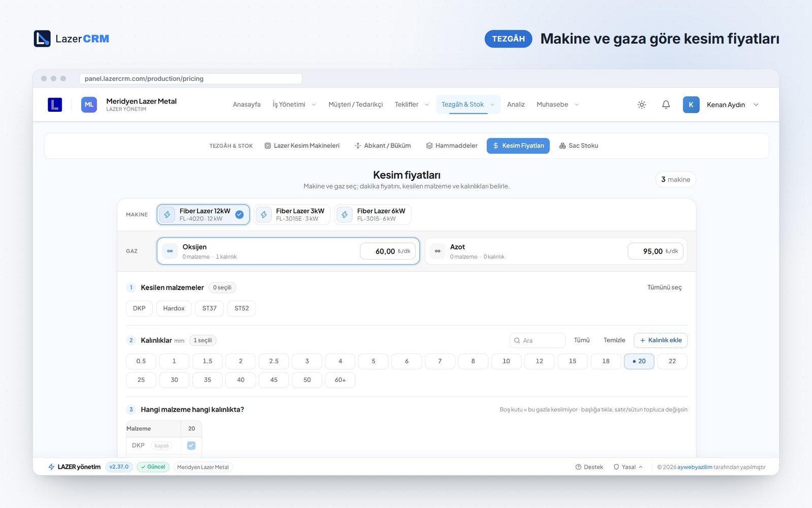This screenshot has height=508, width=812.
Task: Click the search magnifier icon in Ara field
Action: [517, 340]
